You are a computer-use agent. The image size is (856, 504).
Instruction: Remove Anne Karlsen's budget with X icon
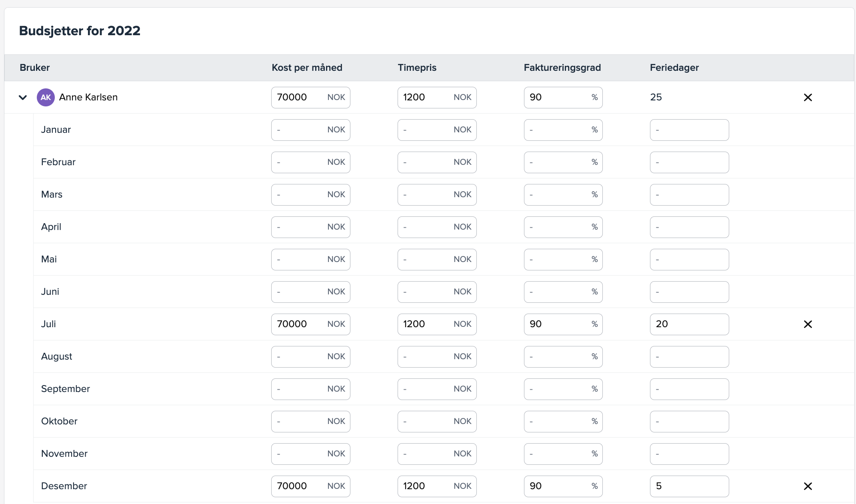pyautogui.click(x=808, y=98)
